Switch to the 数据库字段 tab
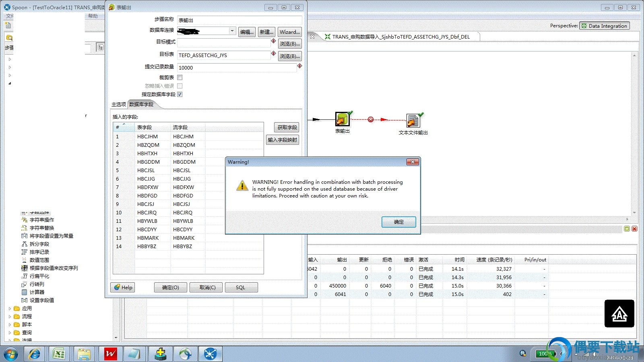 141,104
